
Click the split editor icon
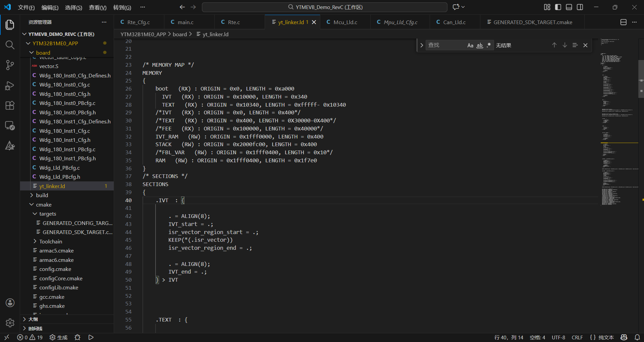(623, 22)
